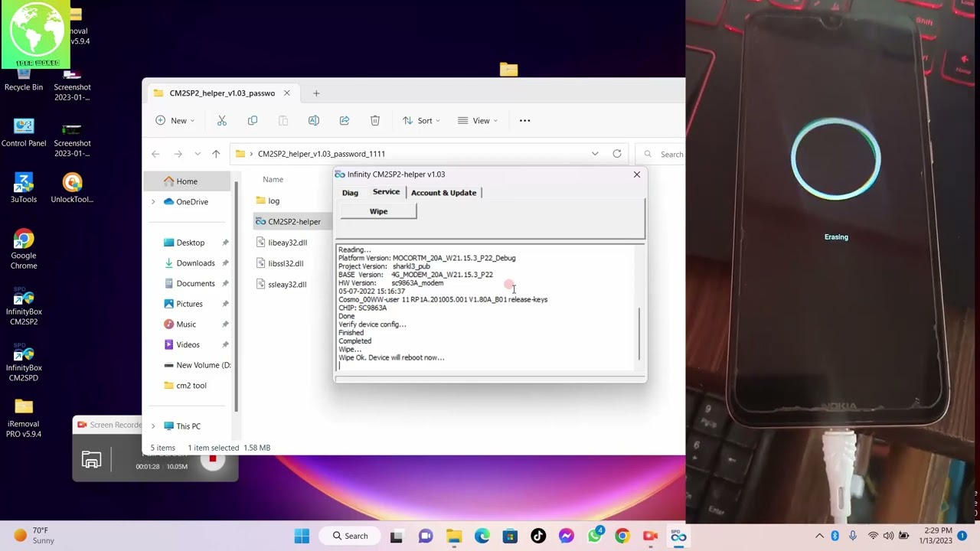980x551 pixels.
Task: Switch to the Diag tab
Action: click(350, 193)
